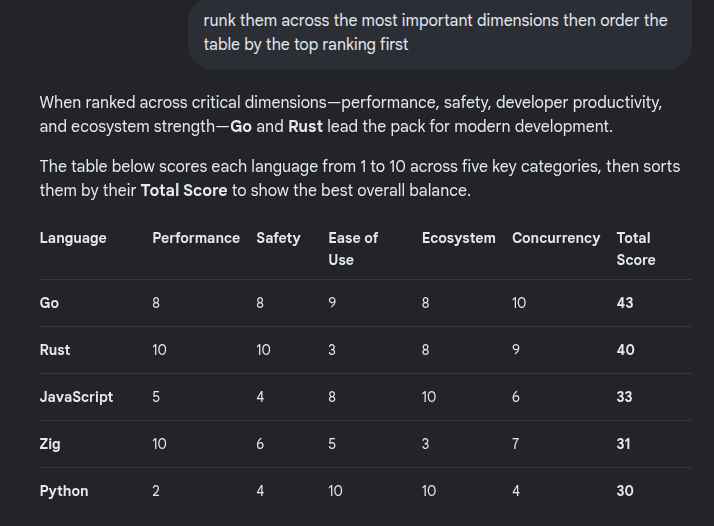
Task: Click JavaScript's Ecosystem score of 10
Action: coord(429,397)
